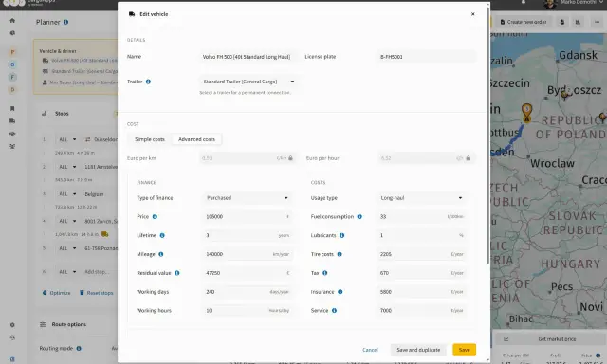
Task: Click the Lifetime input field
Action: tap(247, 235)
